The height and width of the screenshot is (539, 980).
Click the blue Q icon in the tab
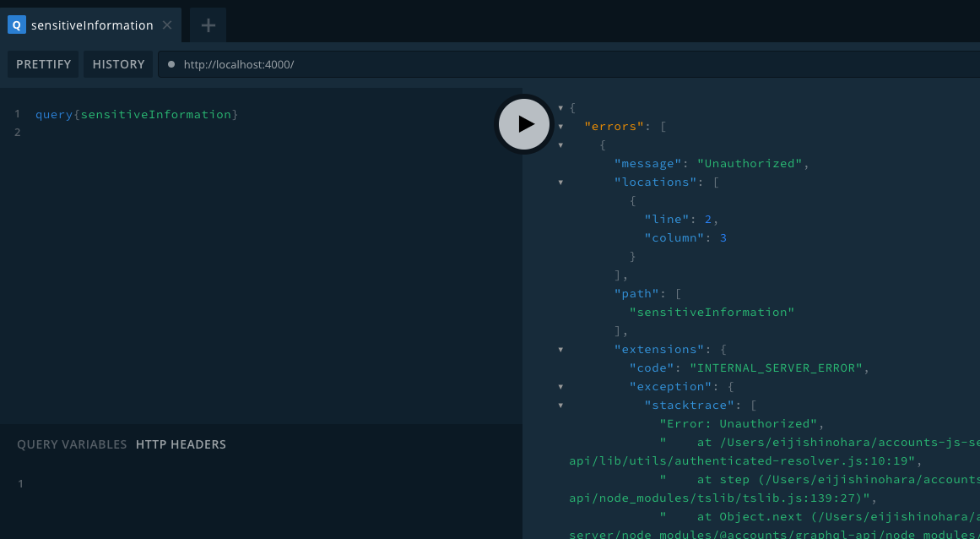point(16,25)
